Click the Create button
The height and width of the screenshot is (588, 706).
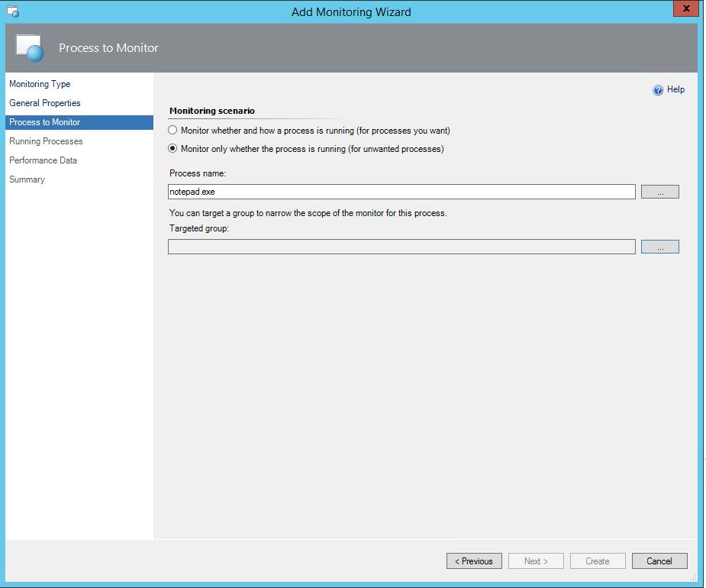click(x=598, y=561)
